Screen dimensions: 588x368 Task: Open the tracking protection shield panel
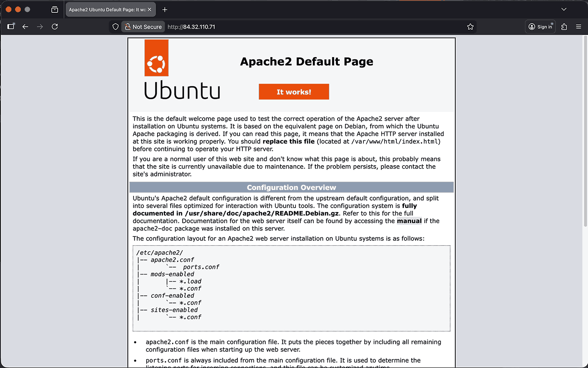(115, 27)
